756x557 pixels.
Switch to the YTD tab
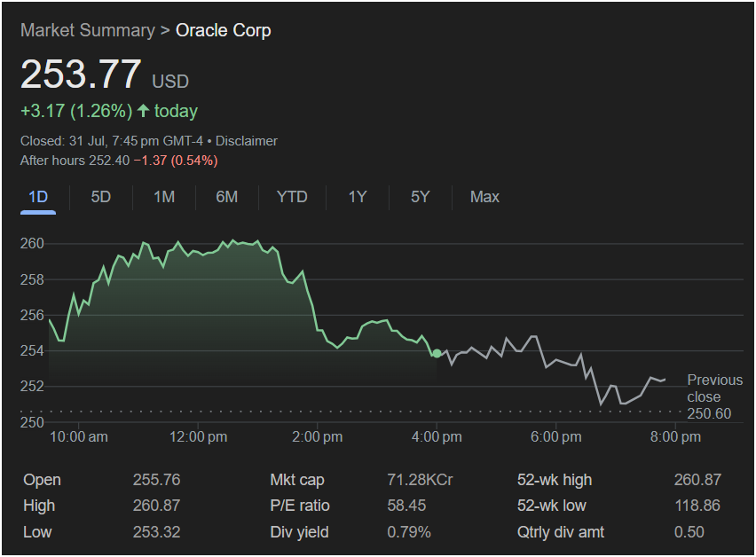point(292,197)
